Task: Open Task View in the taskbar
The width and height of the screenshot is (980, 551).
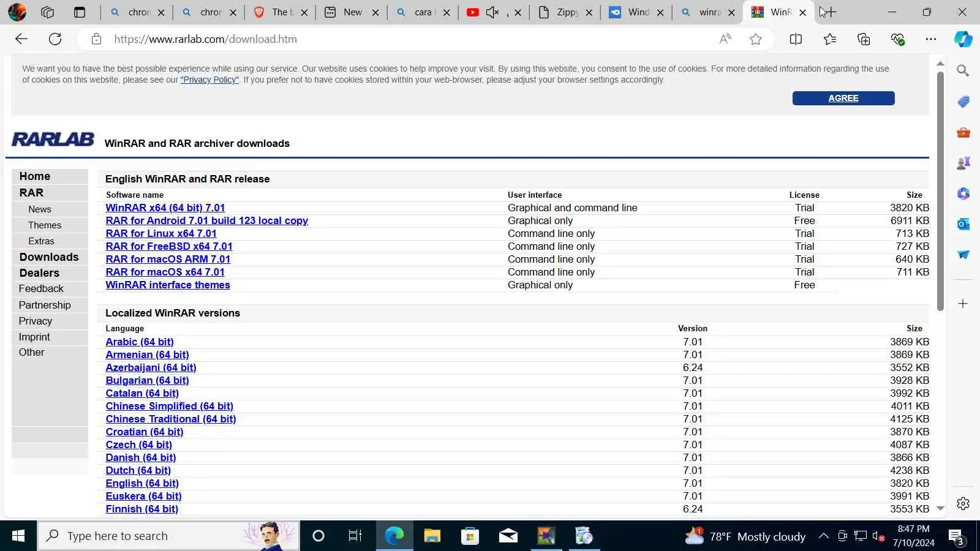Action: coord(355,536)
